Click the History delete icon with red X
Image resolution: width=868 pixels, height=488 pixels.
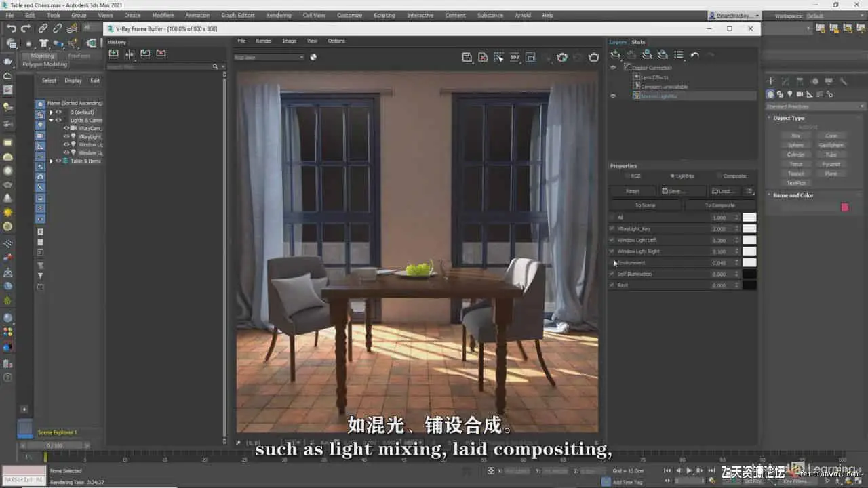point(161,54)
